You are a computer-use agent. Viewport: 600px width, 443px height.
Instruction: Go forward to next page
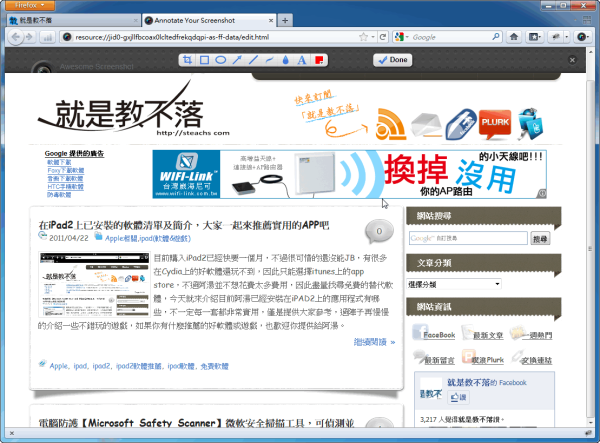pos(29,37)
